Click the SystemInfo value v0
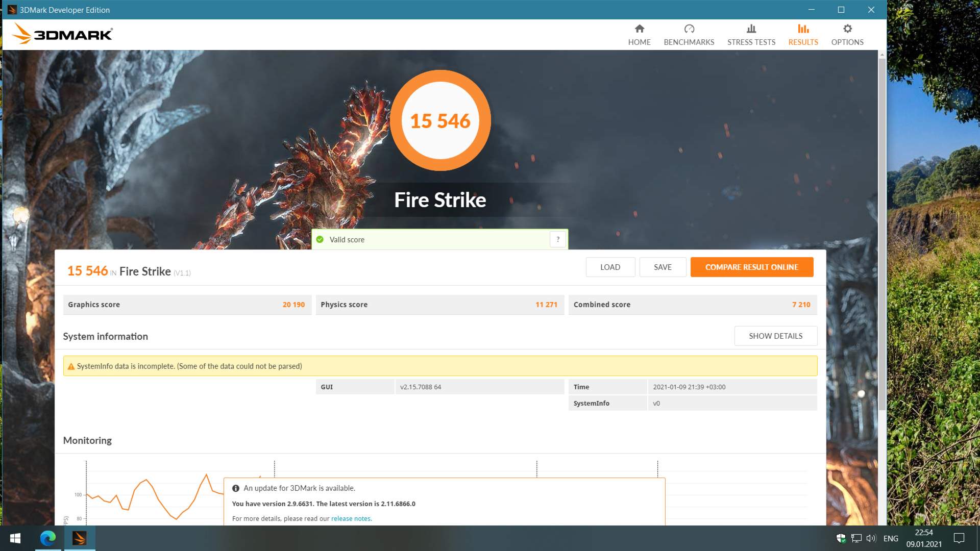The height and width of the screenshot is (551, 980). (656, 403)
